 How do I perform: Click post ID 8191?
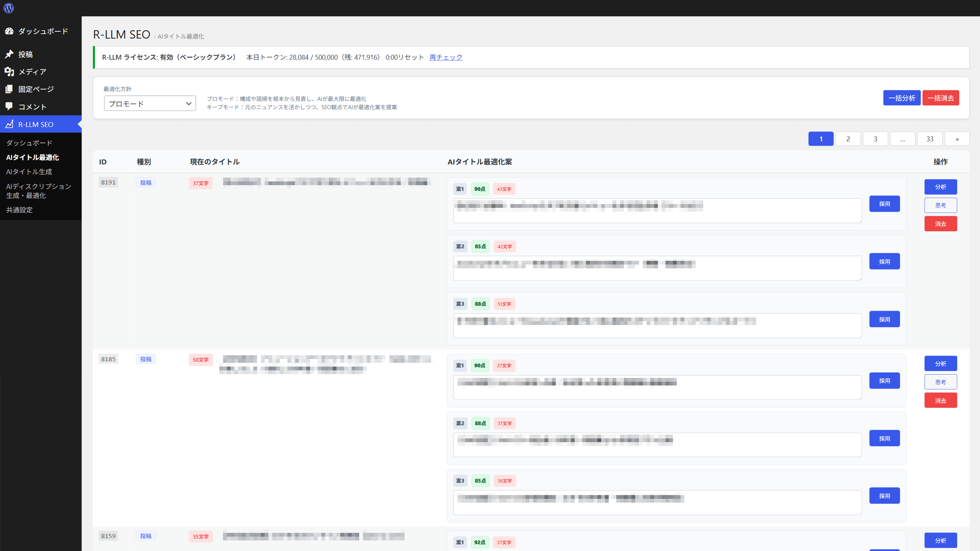[109, 182]
